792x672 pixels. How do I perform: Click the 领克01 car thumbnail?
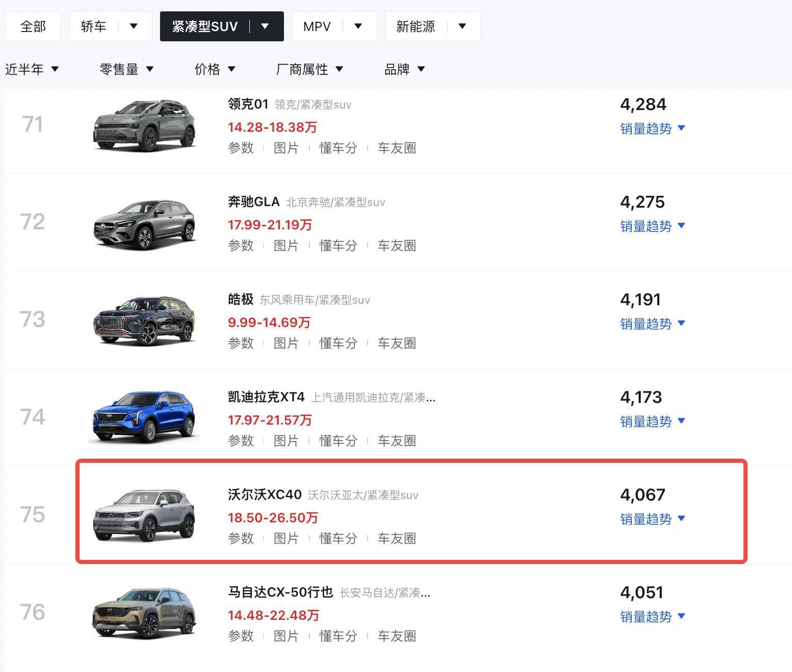click(x=145, y=125)
